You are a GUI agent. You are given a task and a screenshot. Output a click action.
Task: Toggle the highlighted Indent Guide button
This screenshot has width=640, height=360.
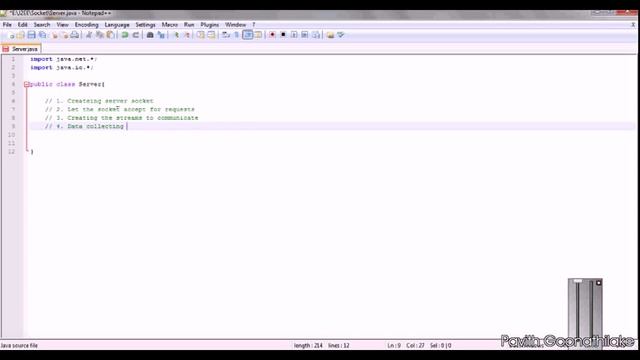tap(247, 35)
